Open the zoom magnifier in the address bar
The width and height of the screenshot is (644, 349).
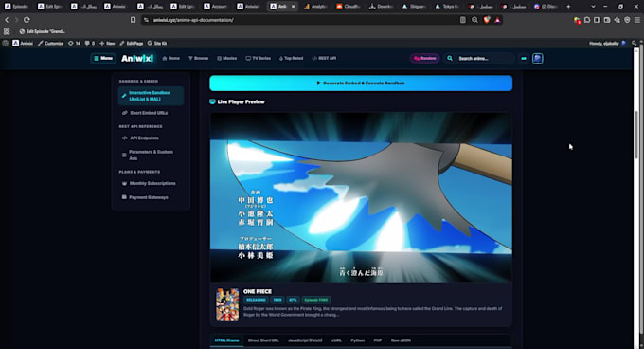(x=474, y=20)
